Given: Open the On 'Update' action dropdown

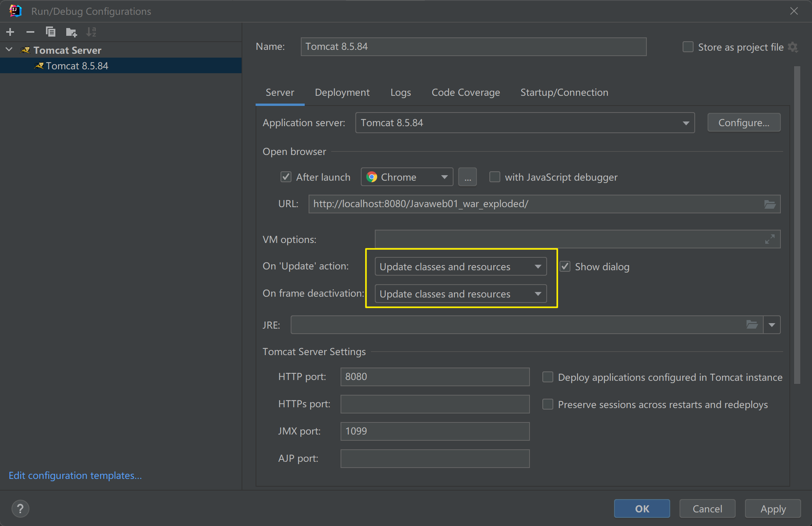Looking at the screenshot, I should pos(460,267).
